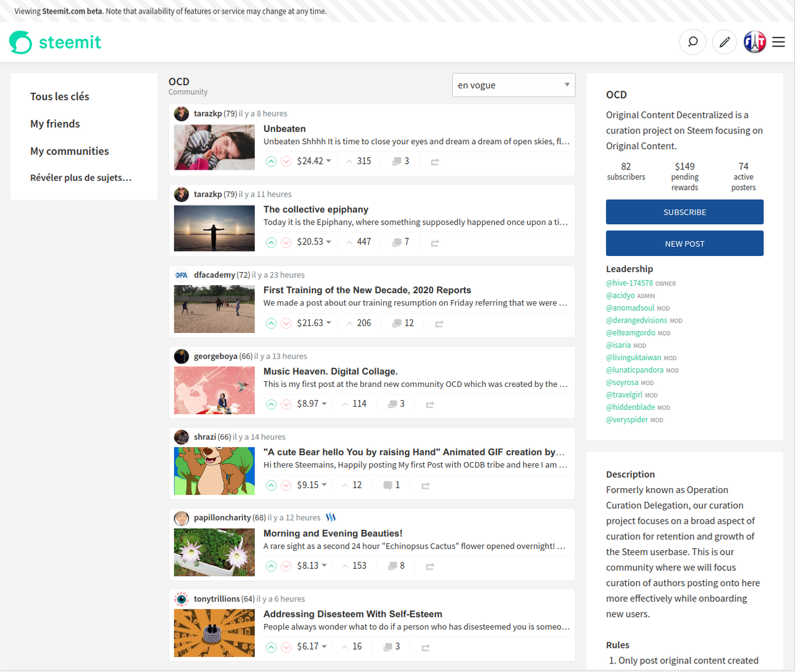The image size is (795, 672).
Task: Downvote the Unbeaten post
Action: click(286, 161)
